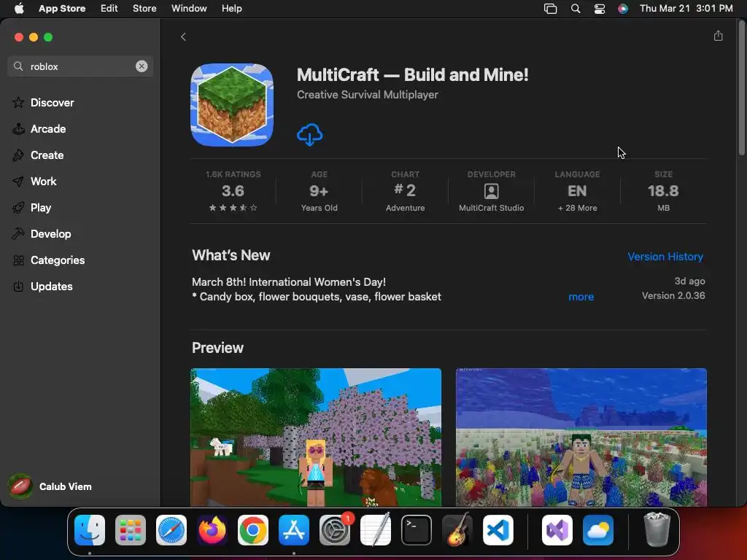Click the roblox search field
The height and width of the screenshot is (560, 747).
[80, 66]
